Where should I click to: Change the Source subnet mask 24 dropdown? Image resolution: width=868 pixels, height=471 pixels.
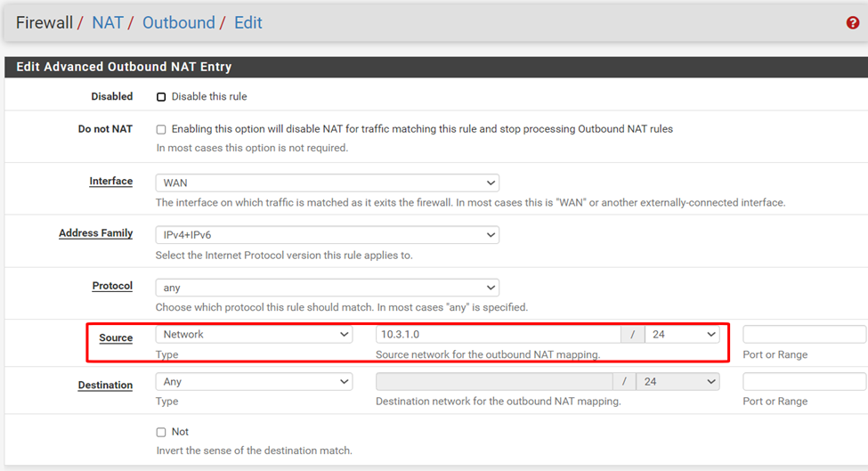point(682,335)
